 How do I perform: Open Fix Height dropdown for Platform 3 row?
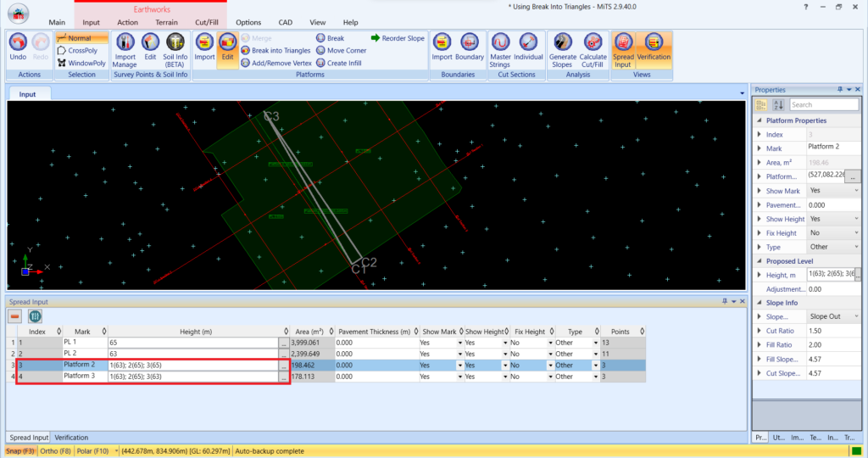pos(550,377)
